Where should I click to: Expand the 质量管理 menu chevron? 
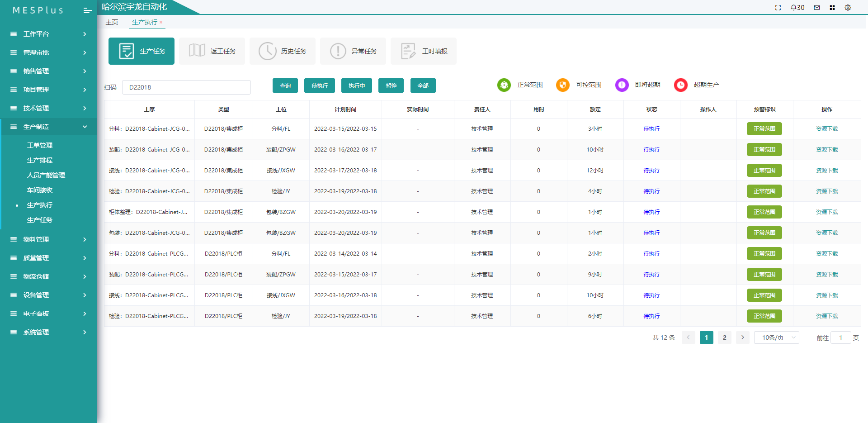[85, 258]
